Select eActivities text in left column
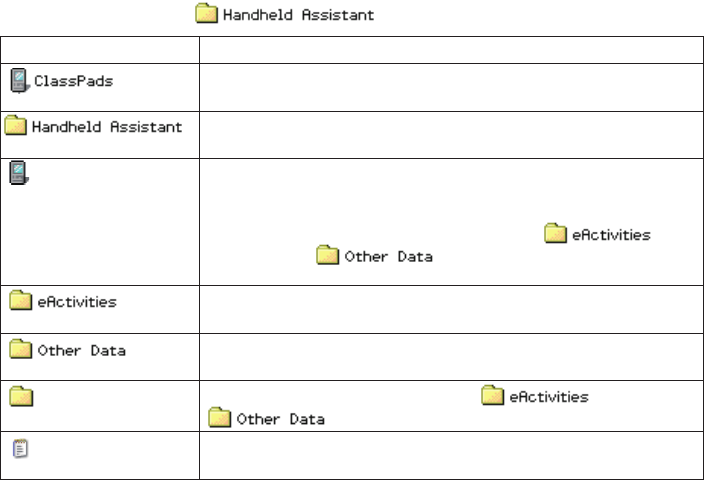This screenshot has width=704, height=480. point(77,302)
